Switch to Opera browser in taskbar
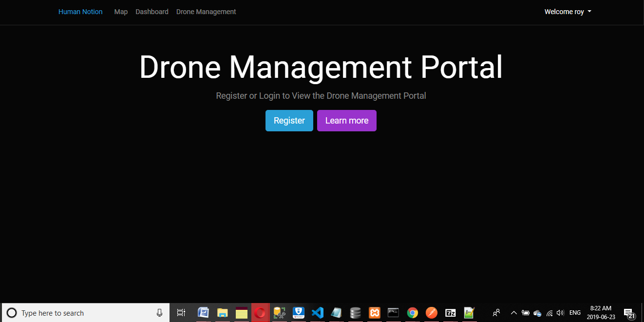This screenshot has height=322, width=644. 260,313
